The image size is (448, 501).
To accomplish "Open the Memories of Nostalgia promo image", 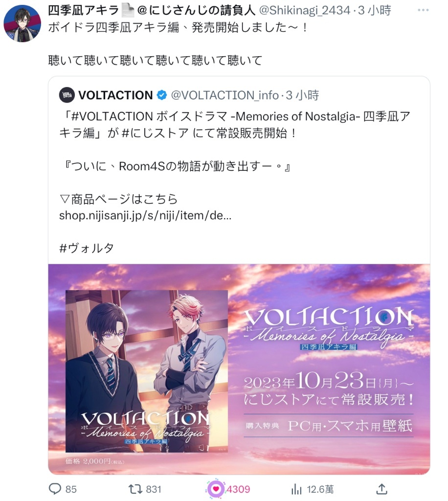I will click(x=239, y=369).
